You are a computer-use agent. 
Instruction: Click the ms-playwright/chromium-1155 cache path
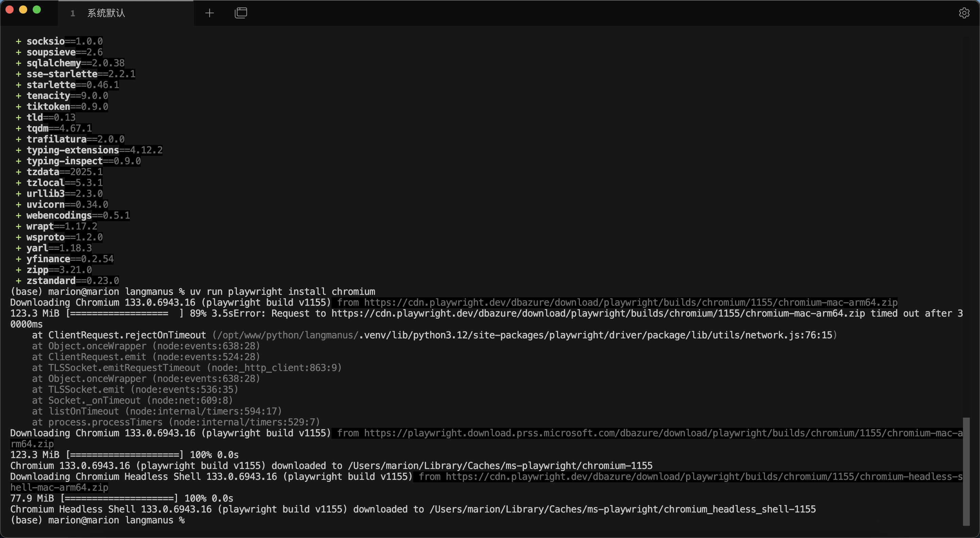(500, 466)
